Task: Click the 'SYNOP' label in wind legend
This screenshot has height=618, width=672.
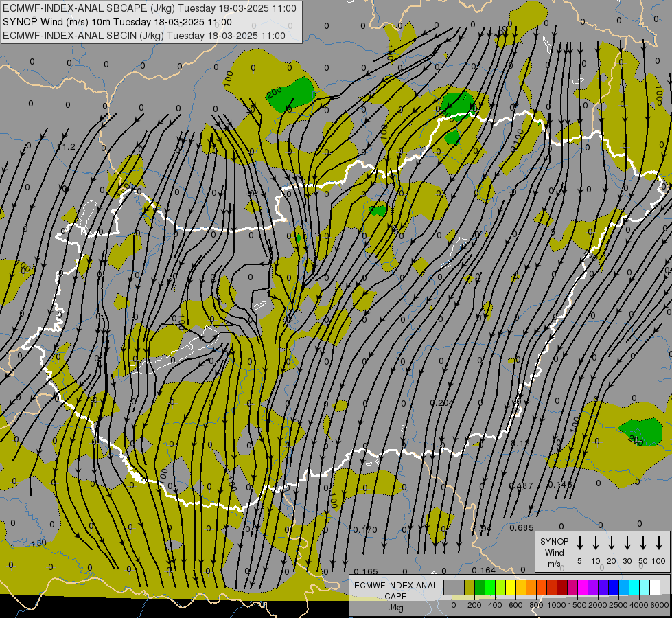Action: coord(554,541)
